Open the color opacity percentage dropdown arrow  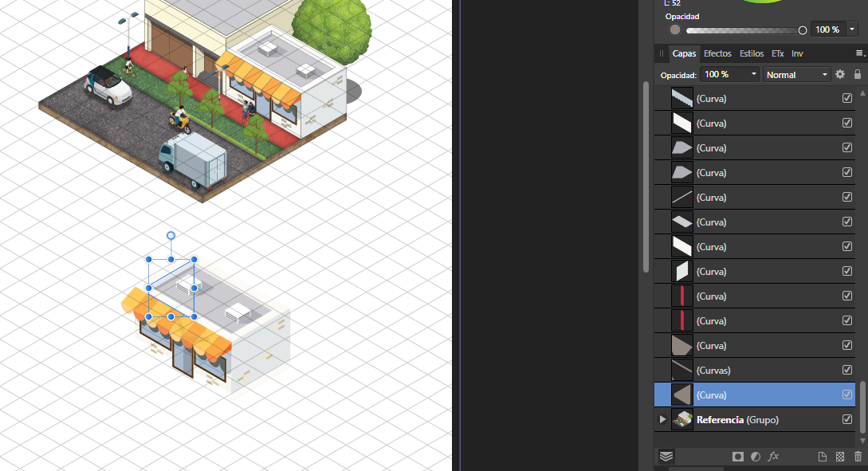tap(852, 29)
